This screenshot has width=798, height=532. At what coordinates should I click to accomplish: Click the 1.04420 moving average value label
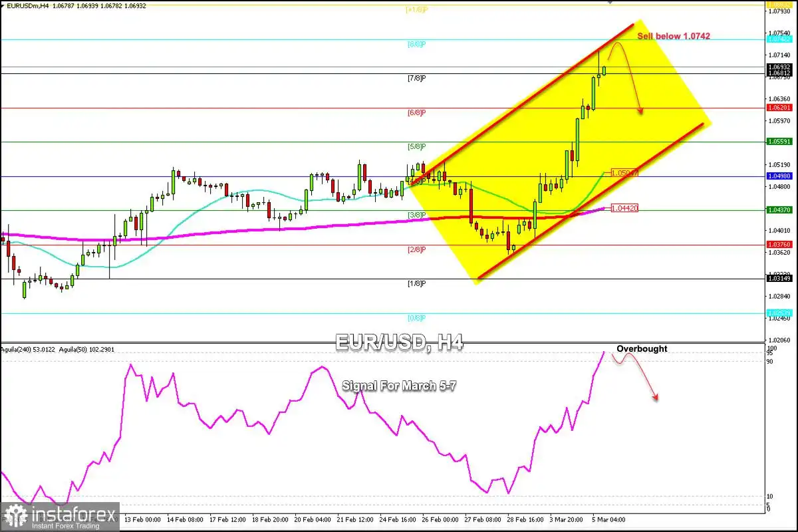(624, 208)
